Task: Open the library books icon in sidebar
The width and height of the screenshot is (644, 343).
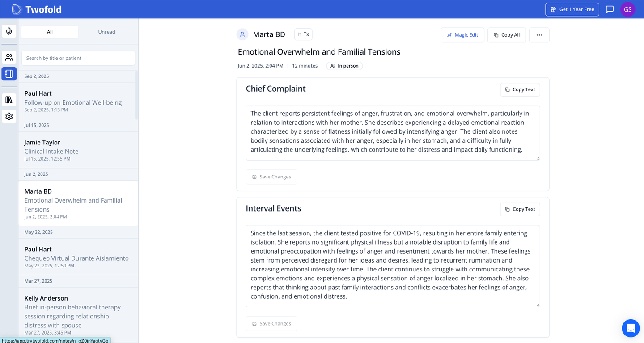Action: (x=9, y=100)
